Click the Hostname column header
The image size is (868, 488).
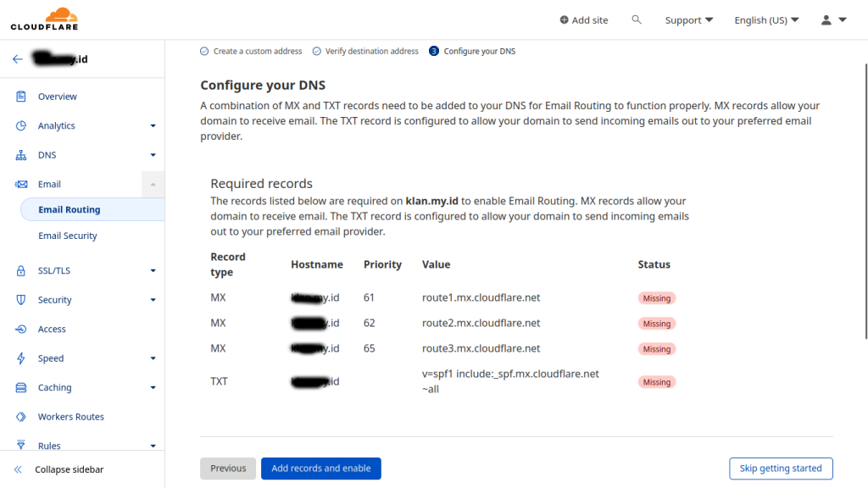[x=317, y=264]
